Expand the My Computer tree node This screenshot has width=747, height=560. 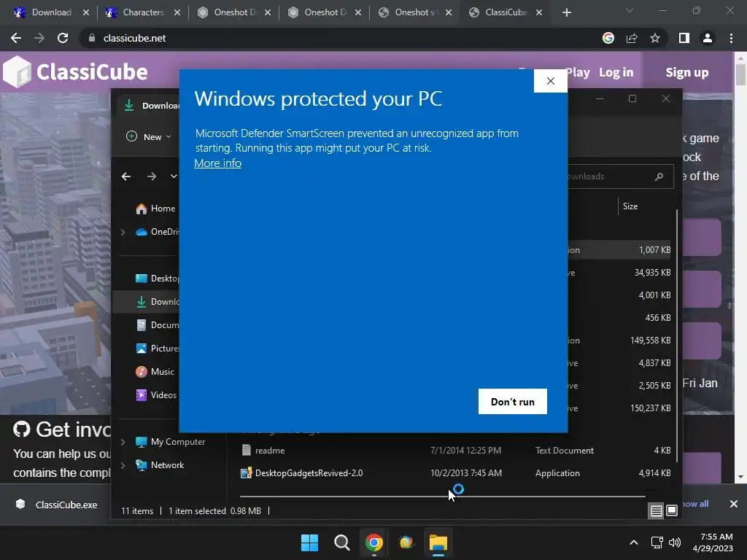[123, 442]
